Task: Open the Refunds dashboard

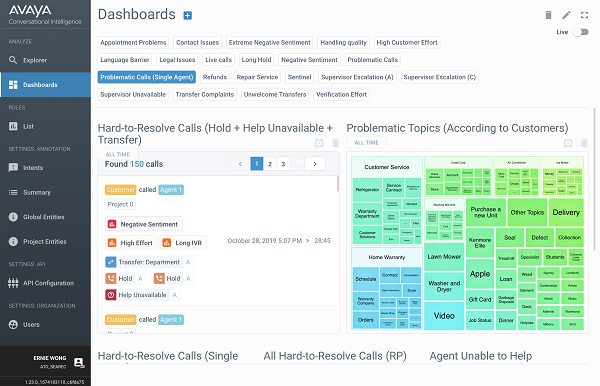Action: tap(215, 77)
